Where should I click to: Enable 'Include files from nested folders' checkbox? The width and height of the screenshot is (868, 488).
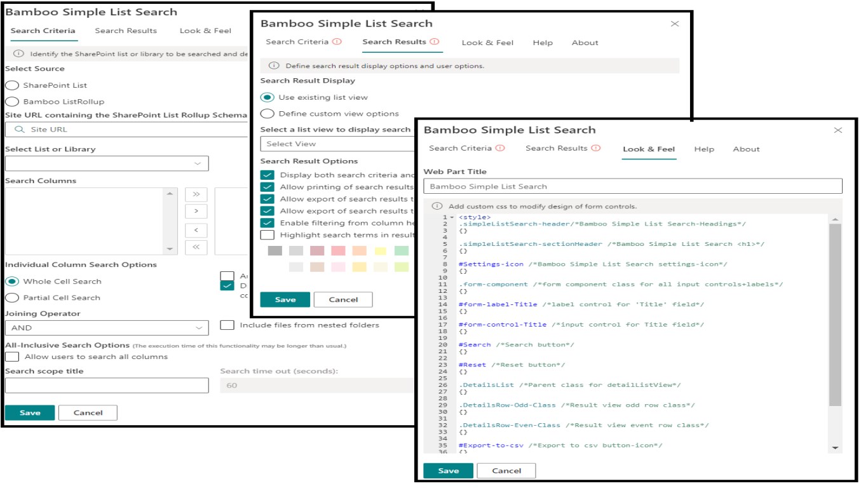point(227,325)
